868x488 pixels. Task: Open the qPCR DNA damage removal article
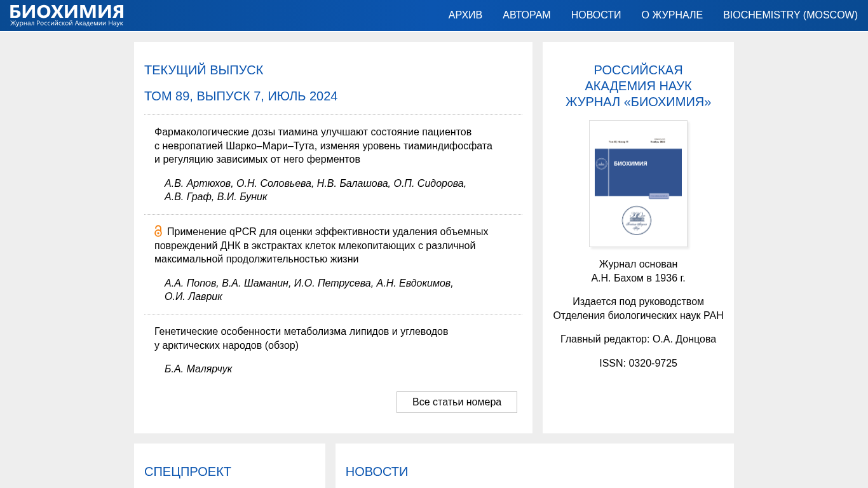click(321, 245)
